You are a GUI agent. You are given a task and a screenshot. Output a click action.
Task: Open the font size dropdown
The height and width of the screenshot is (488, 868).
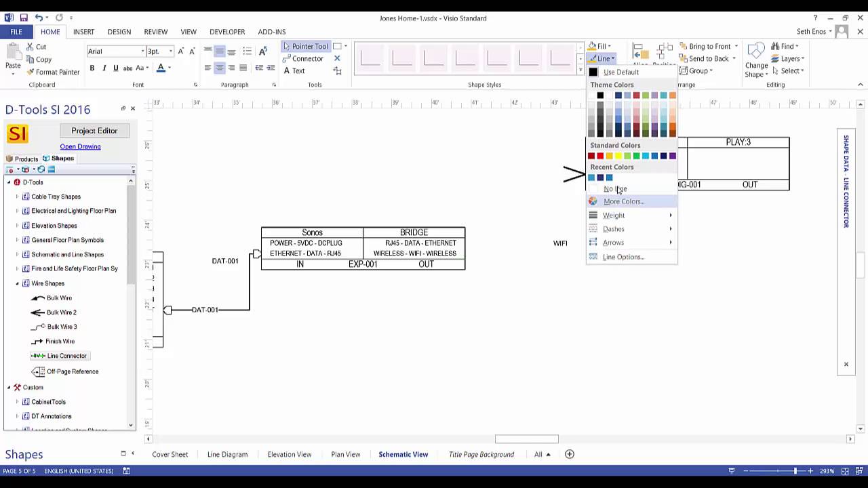(x=171, y=52)
